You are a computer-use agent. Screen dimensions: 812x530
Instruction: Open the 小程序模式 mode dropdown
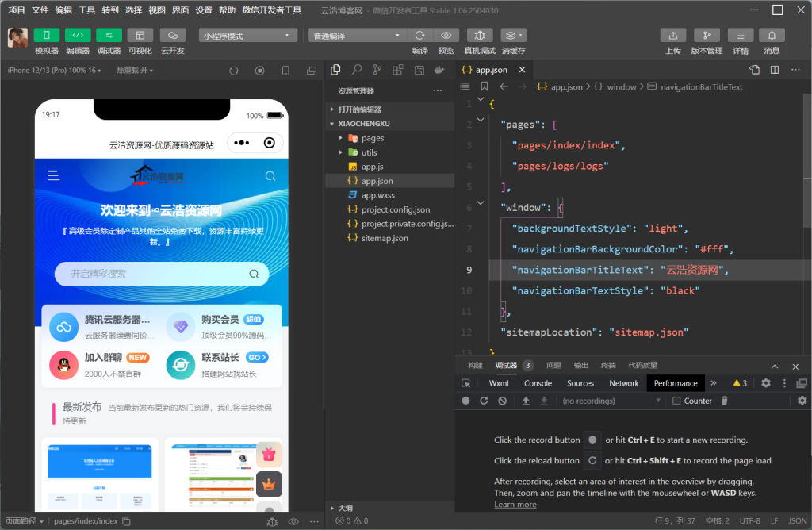pos(247,36)
